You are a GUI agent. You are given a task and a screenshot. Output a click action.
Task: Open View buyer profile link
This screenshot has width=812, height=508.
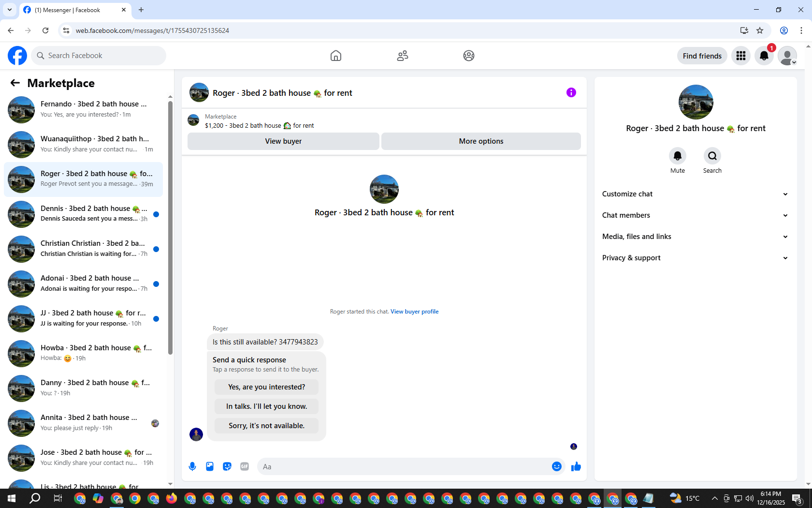(415, 312)
